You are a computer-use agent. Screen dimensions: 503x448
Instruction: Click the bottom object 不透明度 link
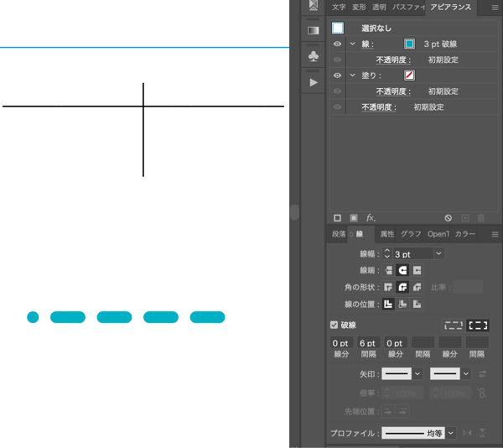click(379, 107)
